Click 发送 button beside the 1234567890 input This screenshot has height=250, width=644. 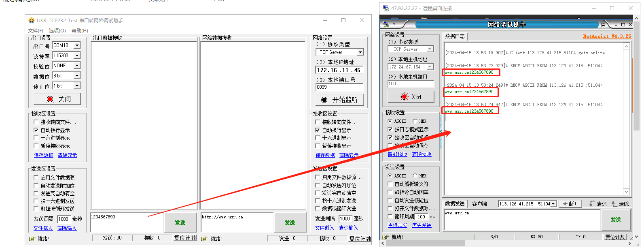(x=180, y=222)
